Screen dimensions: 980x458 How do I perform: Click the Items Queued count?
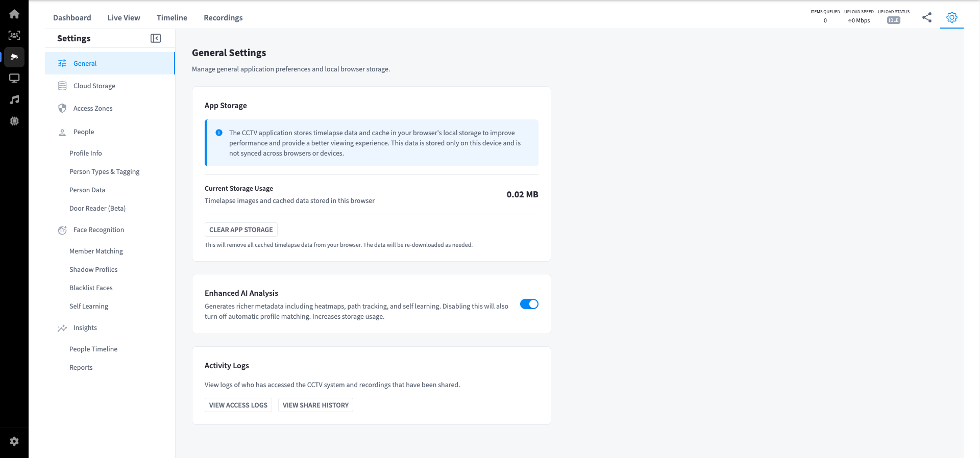(x=825, y=20)
